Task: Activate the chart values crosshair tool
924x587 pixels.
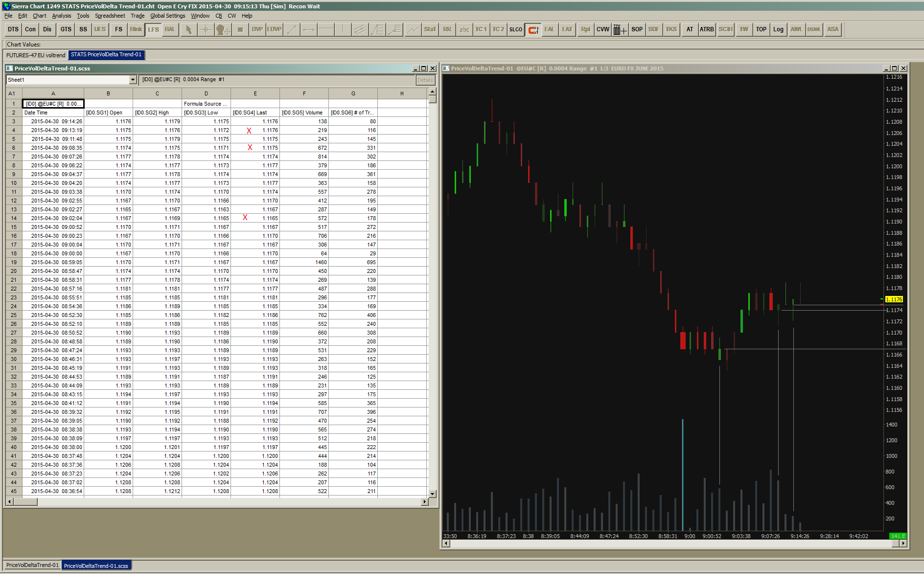Action: (x=206, y=29)
